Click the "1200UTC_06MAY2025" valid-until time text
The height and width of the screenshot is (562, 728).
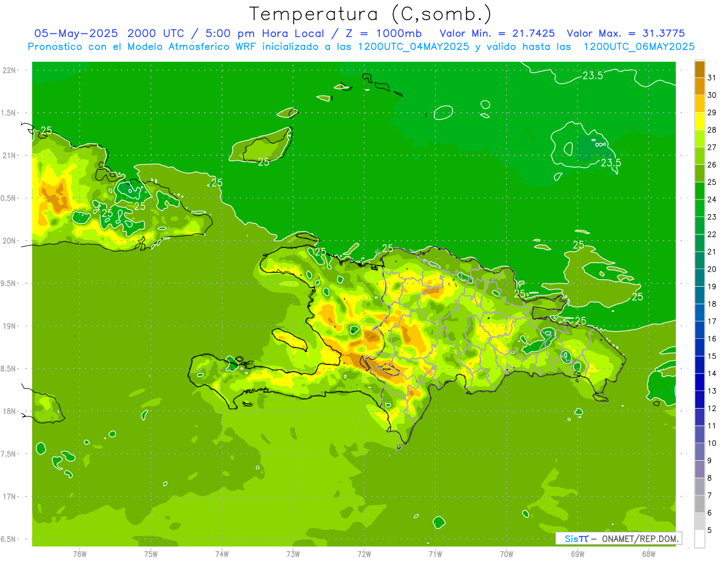[x=639, y=47]
